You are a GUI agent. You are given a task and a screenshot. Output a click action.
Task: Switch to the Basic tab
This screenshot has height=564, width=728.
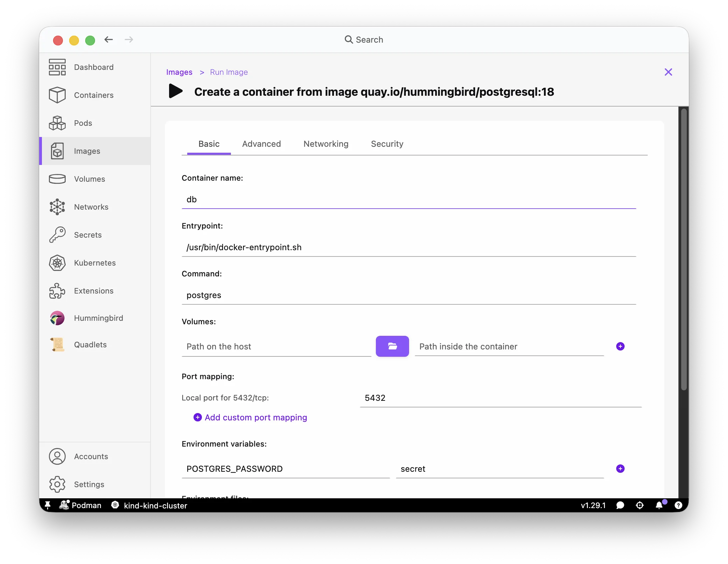[209, 144]
